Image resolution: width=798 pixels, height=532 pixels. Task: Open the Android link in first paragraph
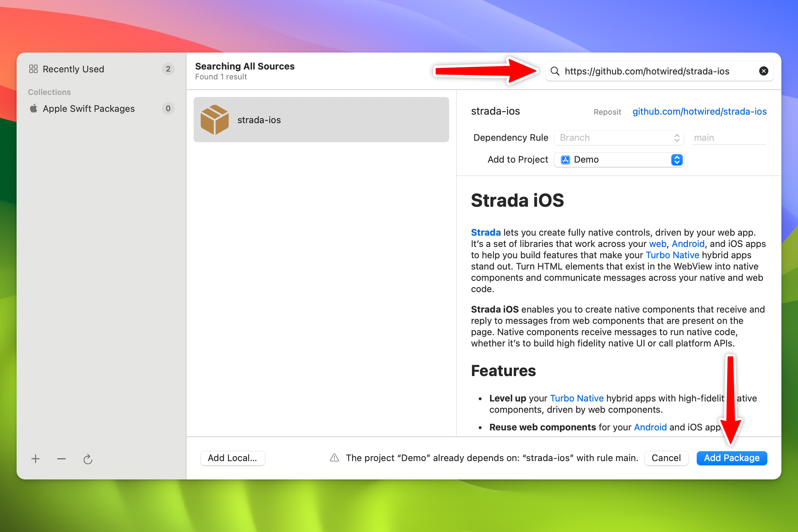(688, 244)
